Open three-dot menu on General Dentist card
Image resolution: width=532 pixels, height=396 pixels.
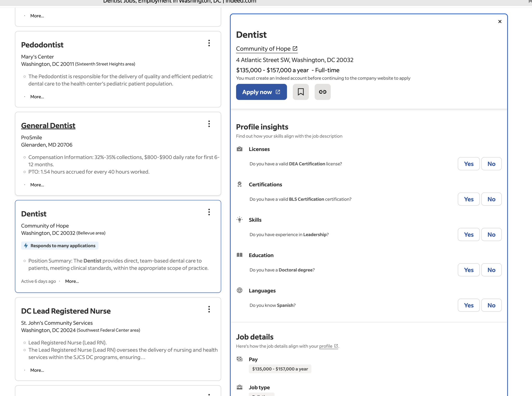(209, 124)
